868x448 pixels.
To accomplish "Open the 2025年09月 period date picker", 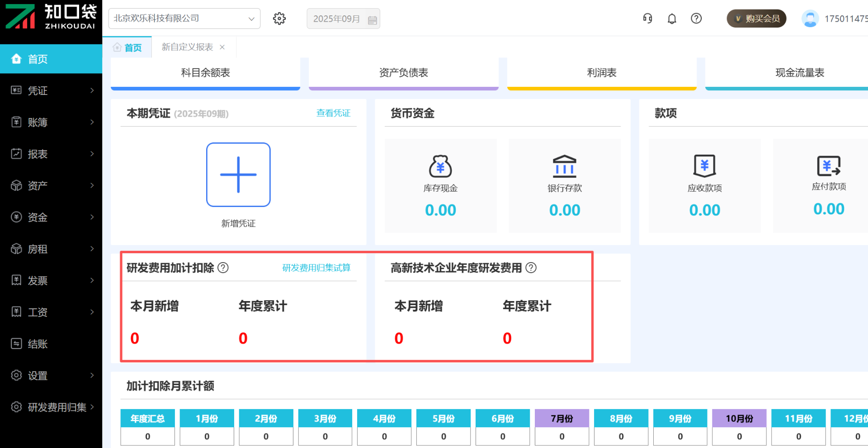I will [x=343, y=19].
